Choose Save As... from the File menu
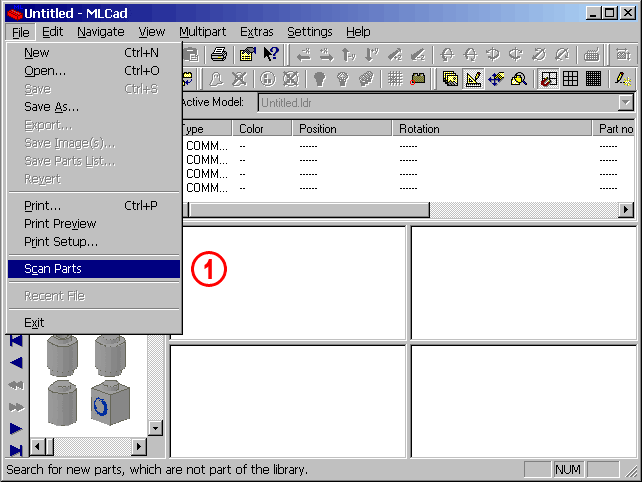Screen dimensions: 642x482 94,107
